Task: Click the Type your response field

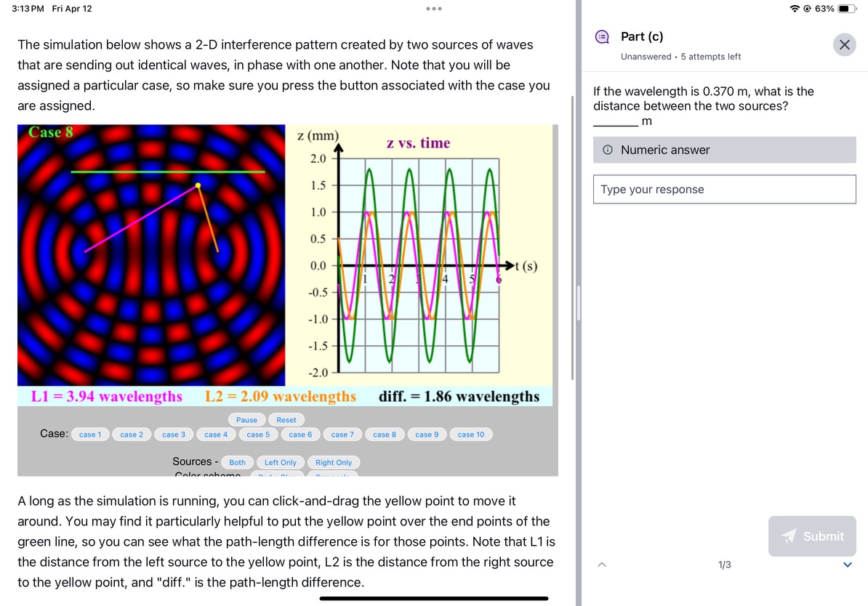Action: point(724,189)
